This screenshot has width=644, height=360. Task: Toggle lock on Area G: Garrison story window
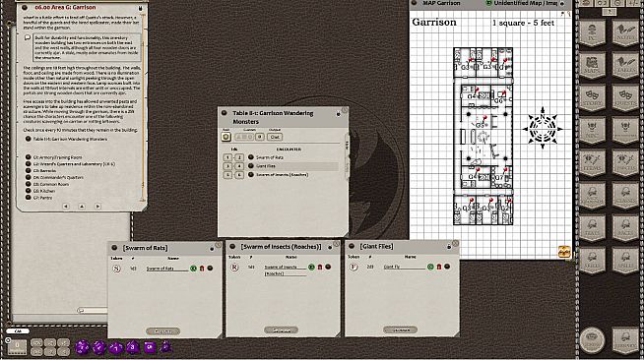tap(140, 8)
